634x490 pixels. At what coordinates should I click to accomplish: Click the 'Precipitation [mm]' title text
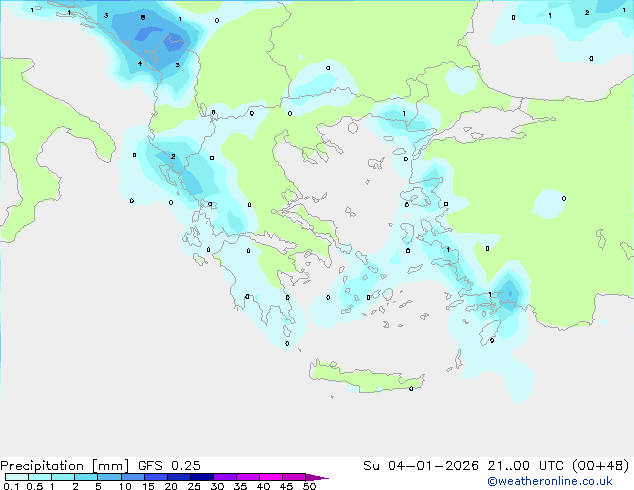click(x=65, y=466)
